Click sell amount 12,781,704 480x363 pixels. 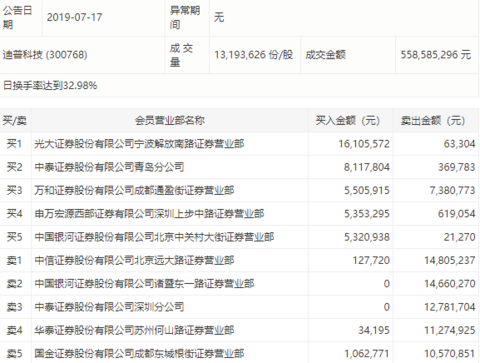click(x=450, y=307)
